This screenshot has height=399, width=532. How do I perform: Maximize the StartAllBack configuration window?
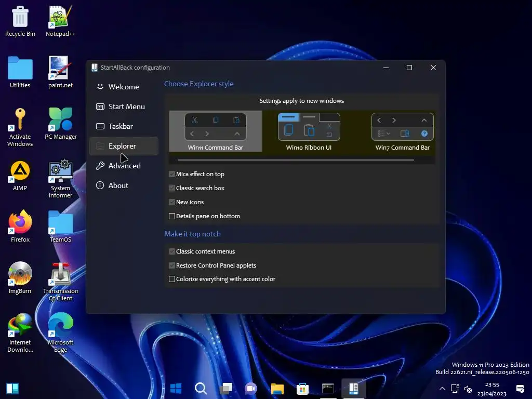[409, 68]
